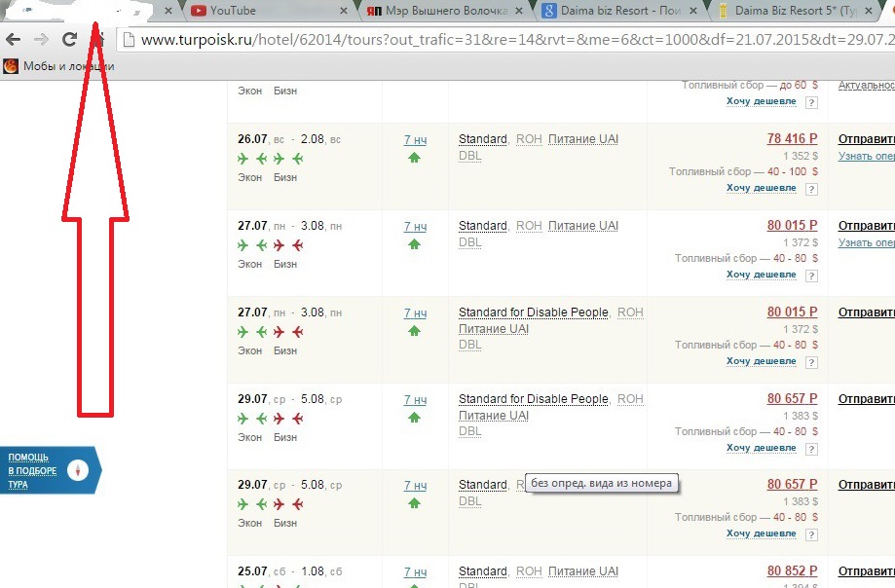Screen dimensions: 895x588
Task: Click Узнать опер link in the 26.07 row
Action: [x=867, y=156]
